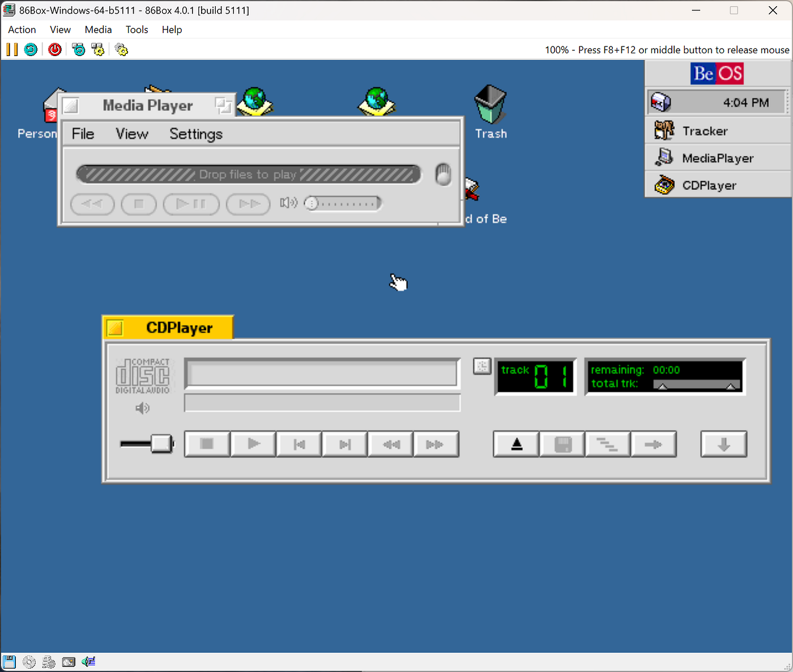Click the tray icon beside the clock
The image size is (793, 672).
point(660,102)
